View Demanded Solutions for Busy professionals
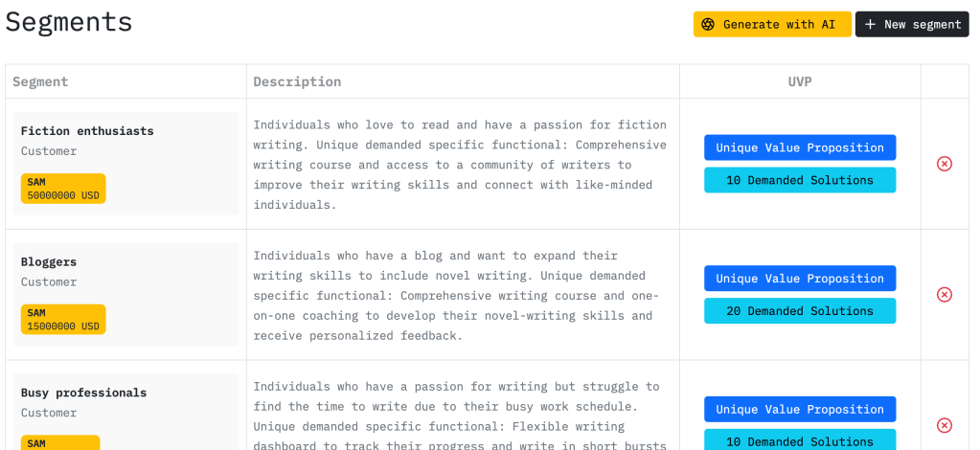The image size is (980, 450). point(800,440)
